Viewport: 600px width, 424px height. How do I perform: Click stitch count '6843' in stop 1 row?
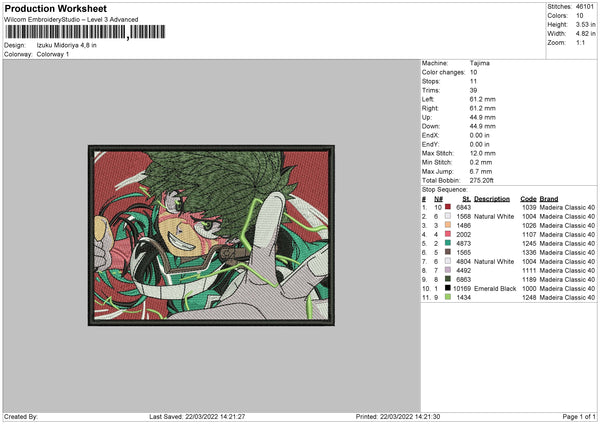point(463,207)
